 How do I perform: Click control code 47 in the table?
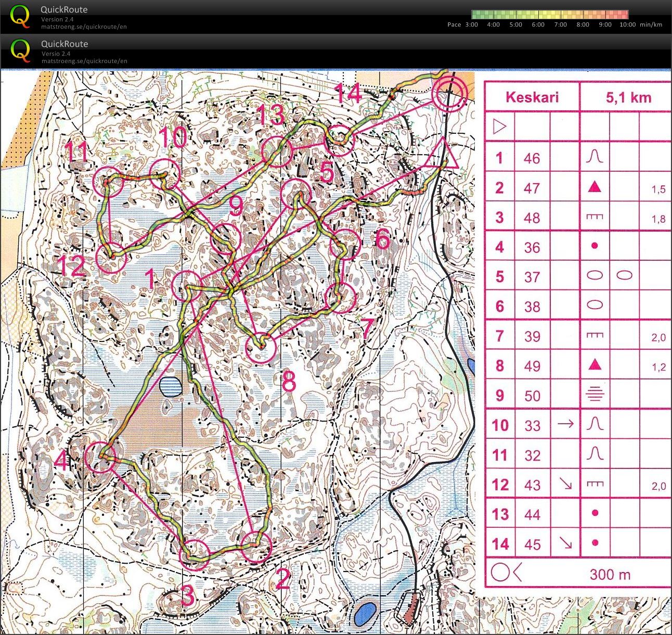(532, 188)
